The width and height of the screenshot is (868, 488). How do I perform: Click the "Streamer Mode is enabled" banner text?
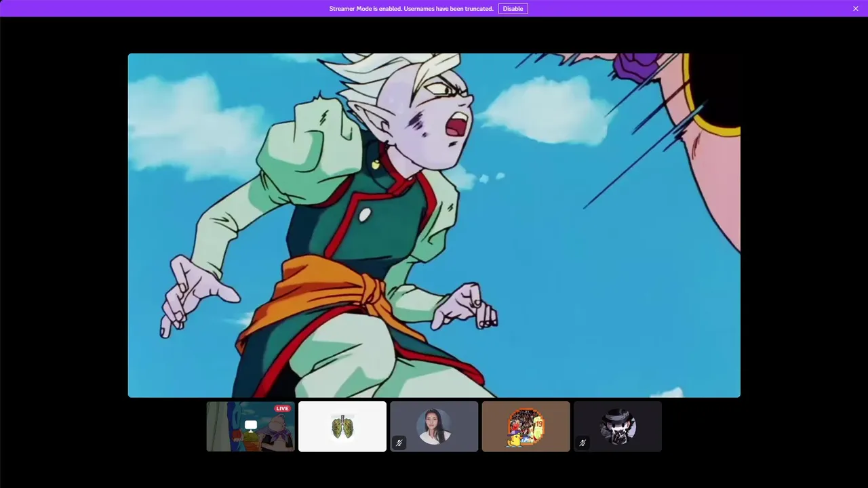pos(411,9)
